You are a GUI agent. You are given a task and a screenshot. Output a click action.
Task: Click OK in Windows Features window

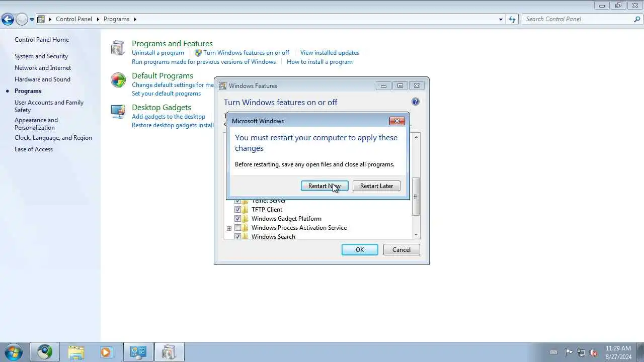(360, 250)
